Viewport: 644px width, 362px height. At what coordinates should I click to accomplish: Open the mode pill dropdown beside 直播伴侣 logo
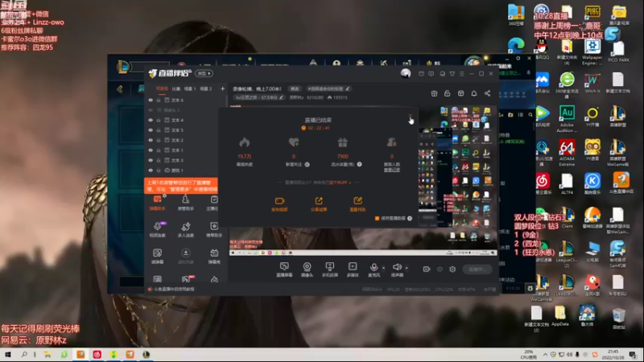(x=204, y=73)
